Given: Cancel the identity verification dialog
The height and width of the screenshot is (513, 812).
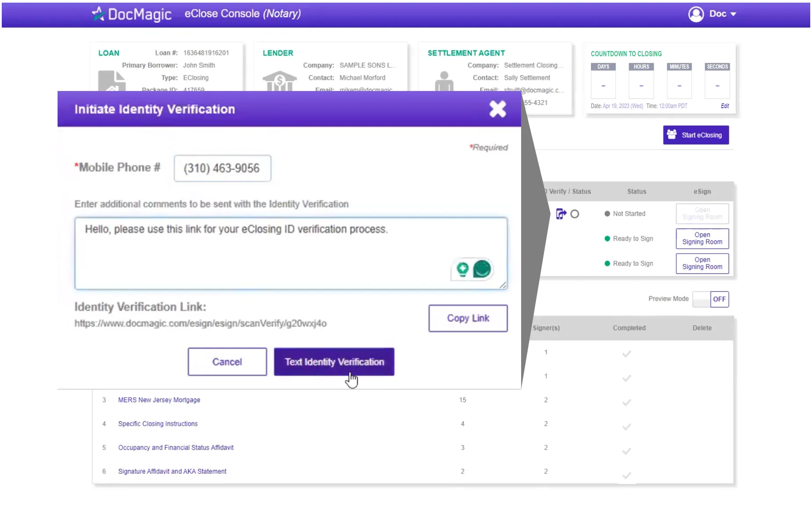Looking at the screenshot, I should pos(227,362).
